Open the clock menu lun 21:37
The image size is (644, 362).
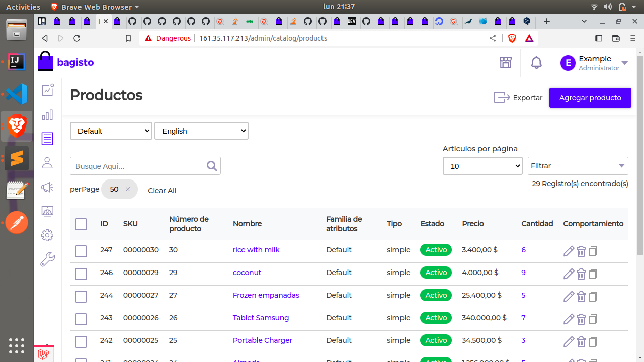coord(339,7)
